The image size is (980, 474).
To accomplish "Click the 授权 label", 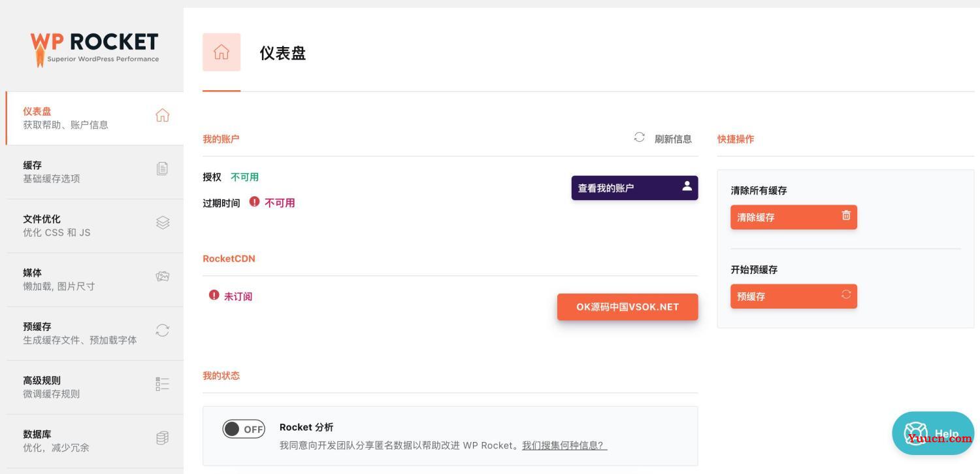I will pos(212,177).
